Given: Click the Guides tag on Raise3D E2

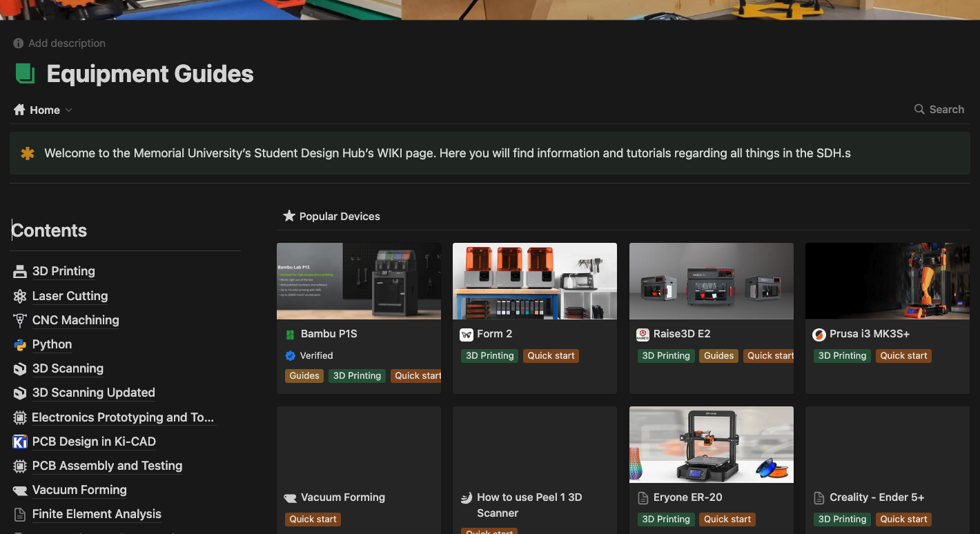Looking at the screenshot, I should click(x=718, y=356).
